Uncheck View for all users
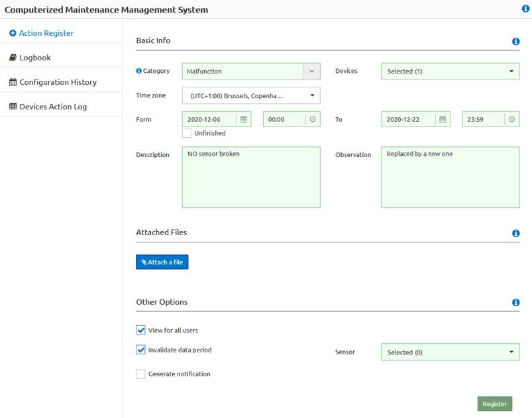Image resolution: width=532 pixels, height=418 pixels. [140, 330]
